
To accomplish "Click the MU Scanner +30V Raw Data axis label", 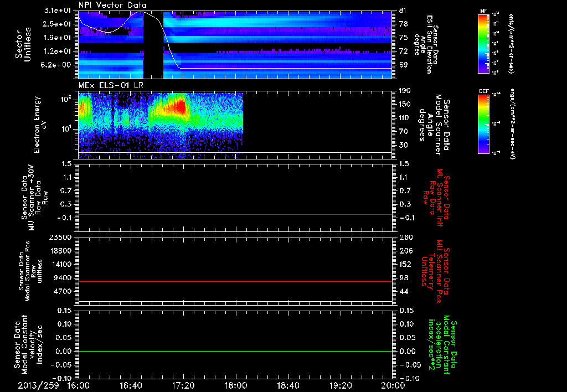I will (34, 198).
